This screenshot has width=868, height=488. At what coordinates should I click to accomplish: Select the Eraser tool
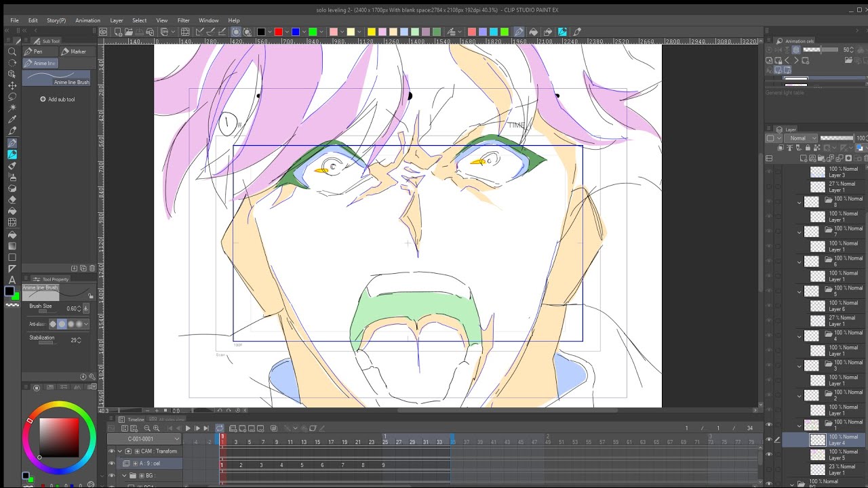pyautogui.click(x=12, y=200)
